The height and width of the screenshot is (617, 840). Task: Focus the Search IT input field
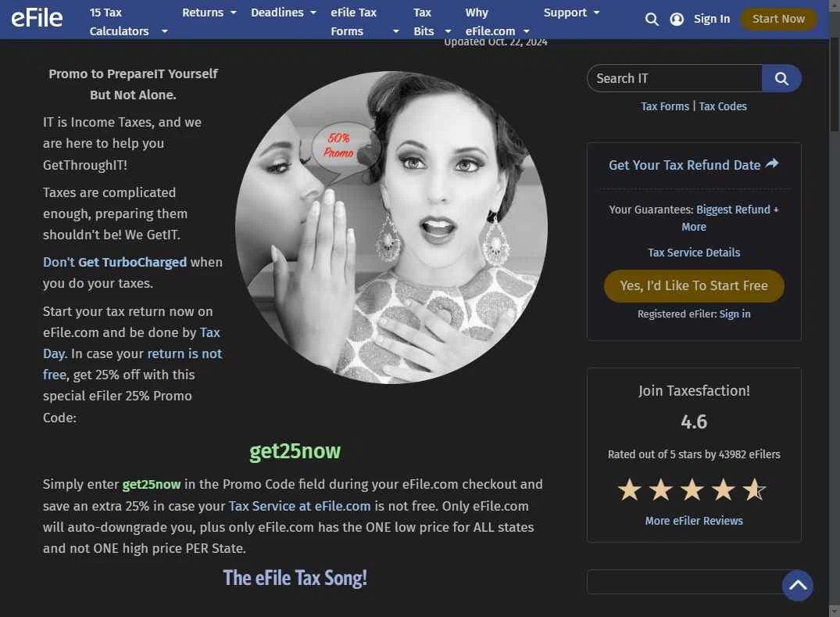674,78
